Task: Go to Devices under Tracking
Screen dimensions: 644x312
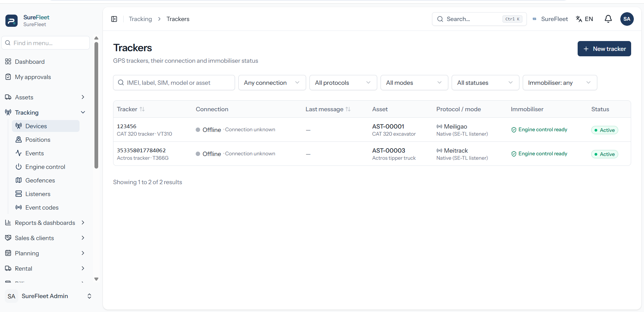Action: [x=46, y=126]
